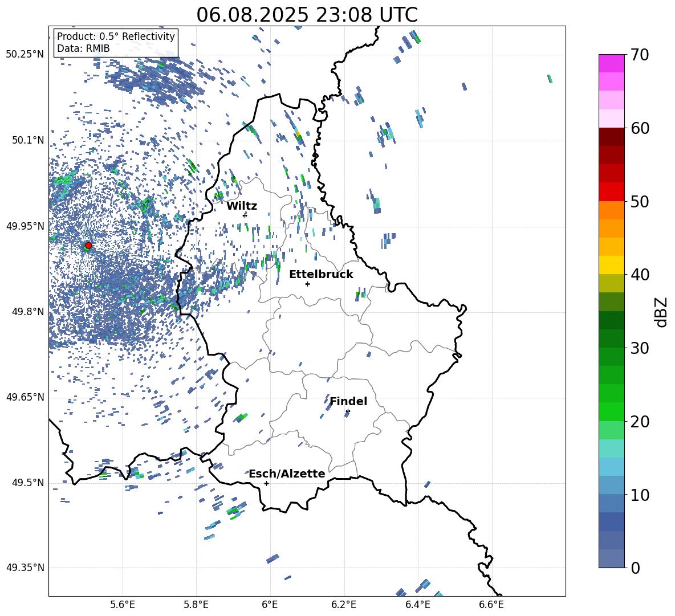The width and height of the screenshot is (675, 616).
Task: Click the red radar site marker
Action: tap(88, 246)
